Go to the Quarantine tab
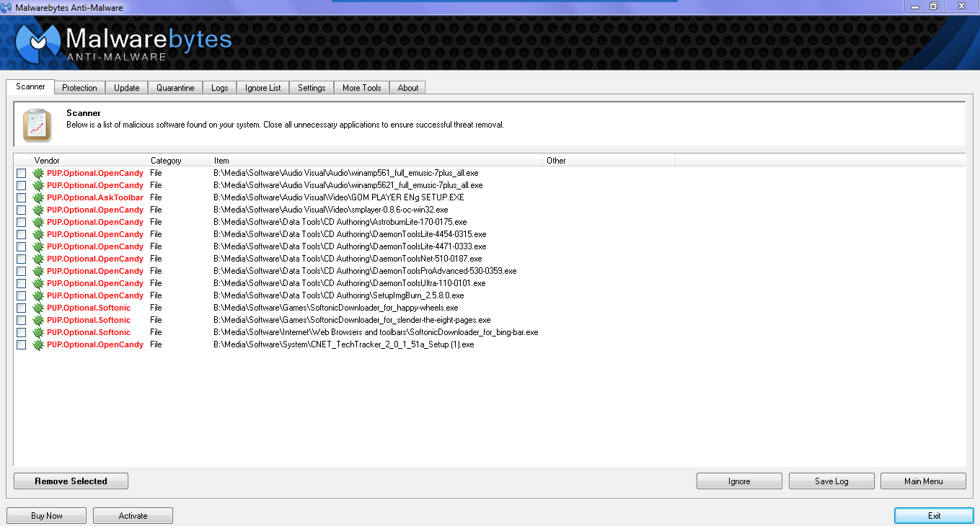980x526 pixels. coord(175,88)
